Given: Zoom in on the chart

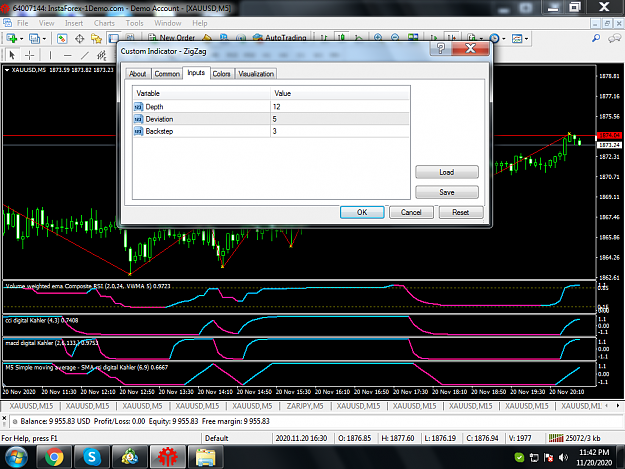Looking at the screenshot, I should [x=378, y=38].
